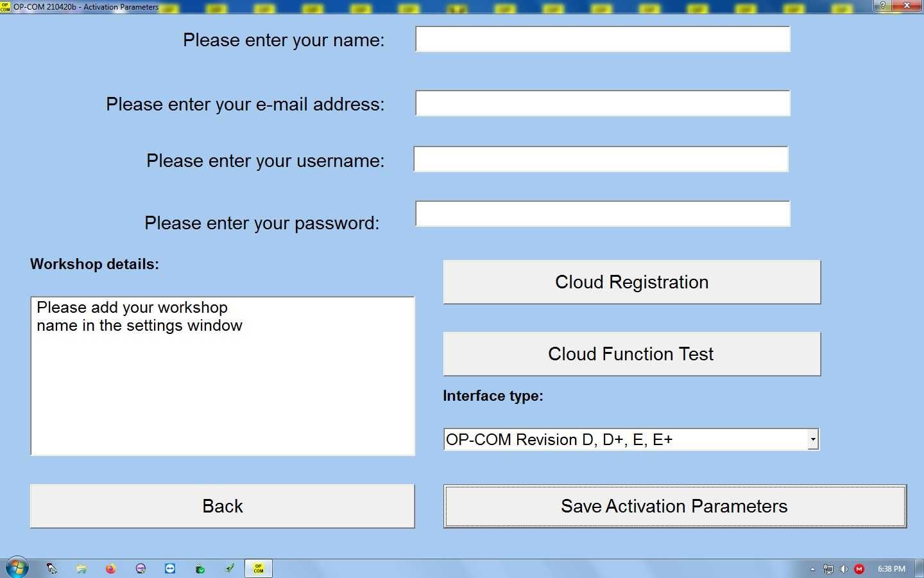Open TeamViewer from the taskbar
The width and height of the screenshot is (924, 578).
(x=170, y=568)
